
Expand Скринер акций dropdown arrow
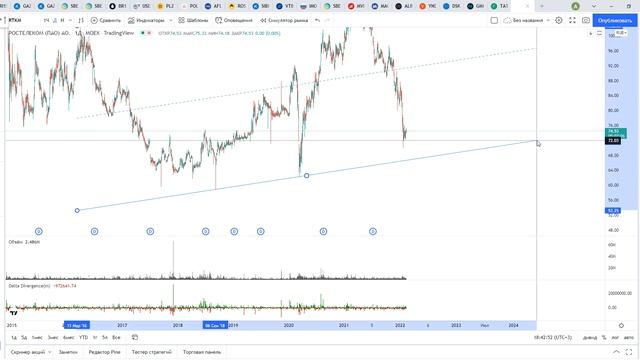(x=50, y=352)
